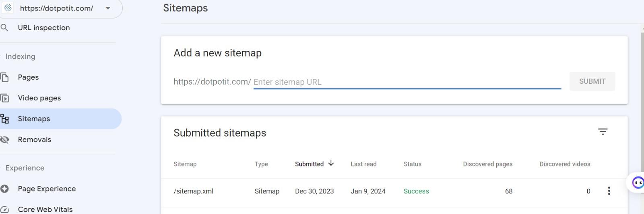Viewport: 644px width, 214px height.
Task: Click the Sitemaps tree icon
Action: pos(4,119)
